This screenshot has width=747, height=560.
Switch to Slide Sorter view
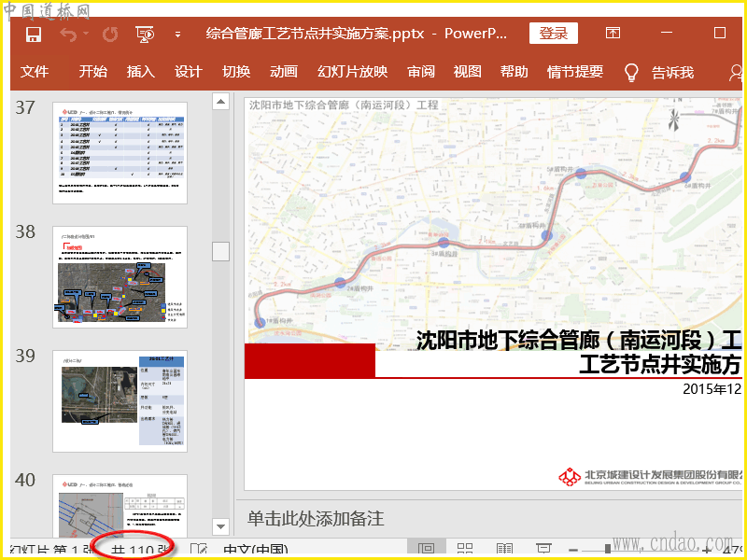[464, 550]
